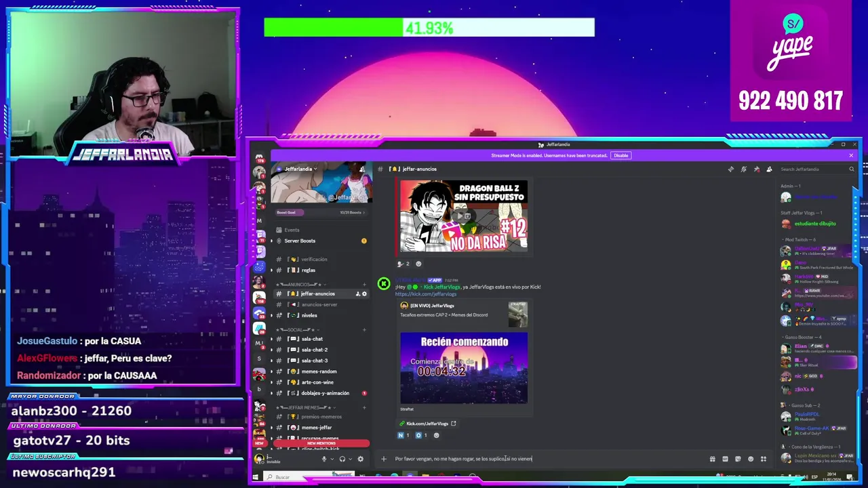Select verificación channel
The height and width of the screenshot is (488, 868).
321,259
